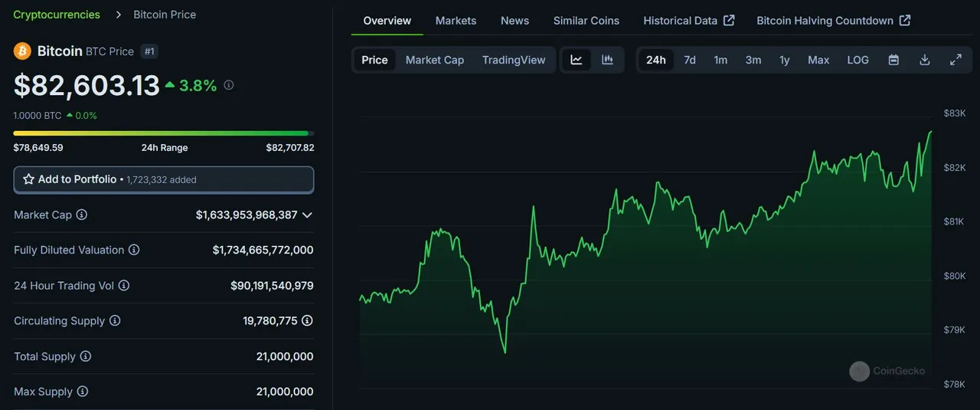The width and height of the screenshot is (980, 410).
Task: Click the #1 rank badge
Action: pyautogui.click(x=150, y=51)
